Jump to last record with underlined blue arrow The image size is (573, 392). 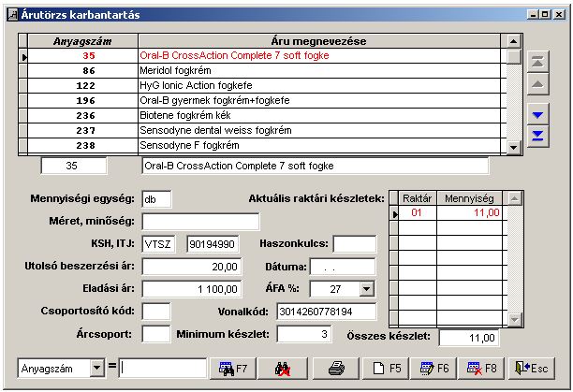coord(538,137)
